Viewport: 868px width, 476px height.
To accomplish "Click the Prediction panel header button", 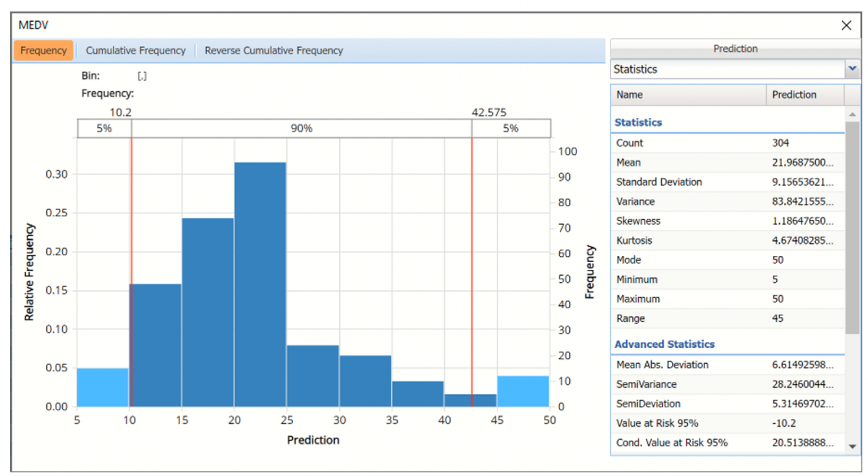I will pyautogui.click(x=735, y=49).
